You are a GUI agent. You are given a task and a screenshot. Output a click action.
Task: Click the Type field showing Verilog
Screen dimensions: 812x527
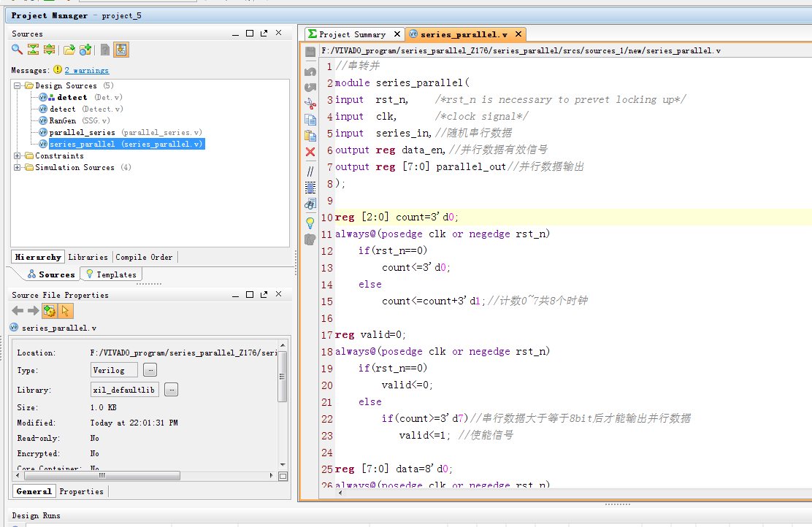coord(114,370)
